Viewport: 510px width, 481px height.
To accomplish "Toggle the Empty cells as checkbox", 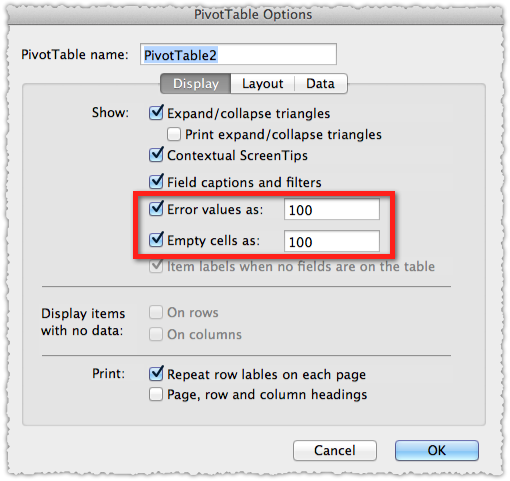I will [156, 240].
